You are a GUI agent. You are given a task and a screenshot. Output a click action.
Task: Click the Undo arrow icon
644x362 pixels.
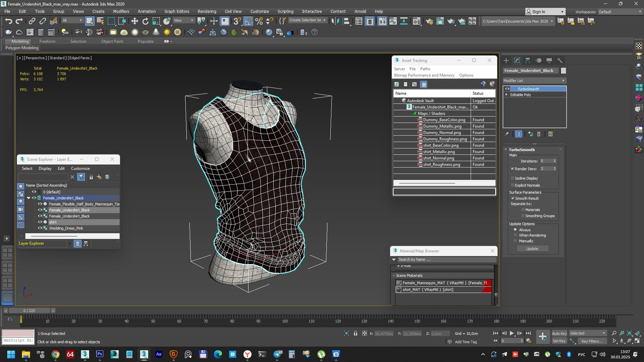(8, 21)
